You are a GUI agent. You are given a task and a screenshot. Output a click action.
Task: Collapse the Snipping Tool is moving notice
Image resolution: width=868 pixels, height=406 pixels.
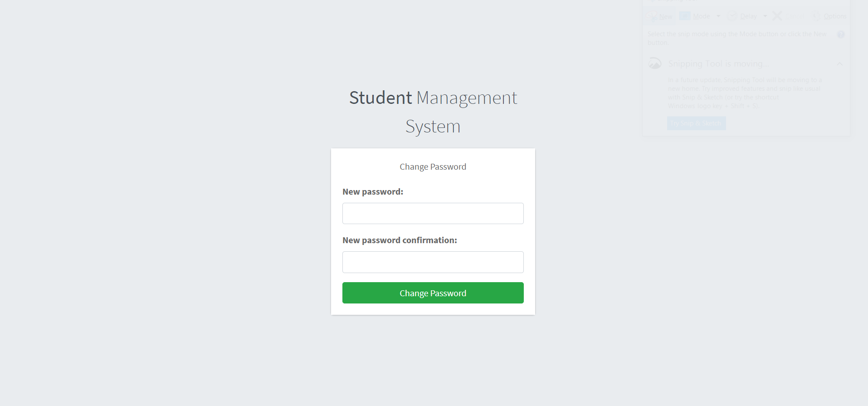pyautogui.click(x=840, y=64)
